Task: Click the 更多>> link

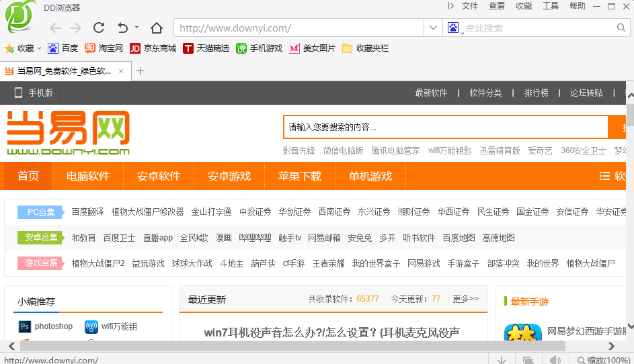Action: pos(465,299)
